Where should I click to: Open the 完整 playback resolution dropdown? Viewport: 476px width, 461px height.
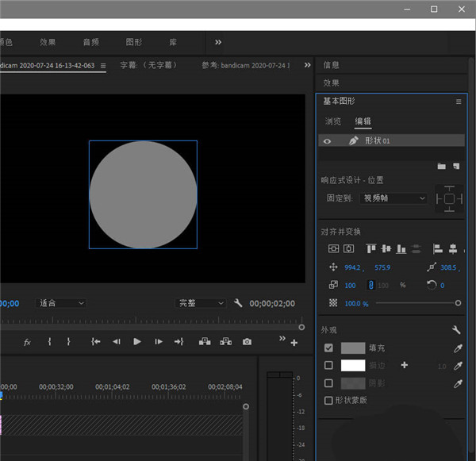(x=202, y=303)
